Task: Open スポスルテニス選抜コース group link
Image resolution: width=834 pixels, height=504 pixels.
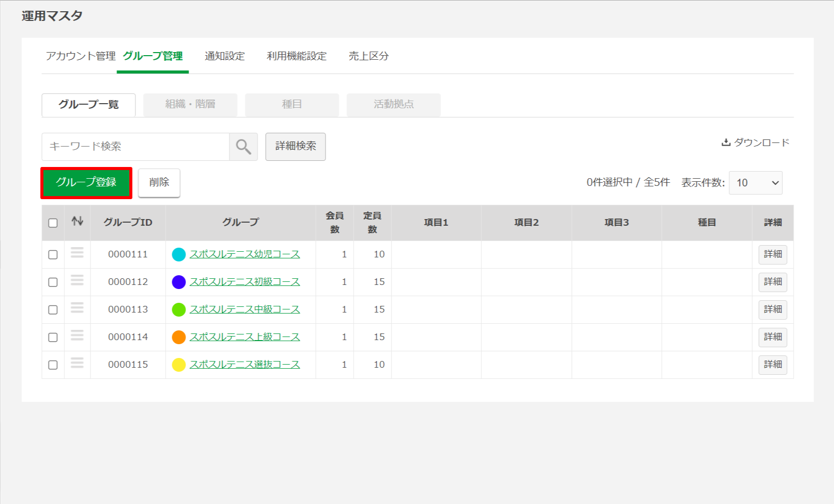Action: [245, 365]
